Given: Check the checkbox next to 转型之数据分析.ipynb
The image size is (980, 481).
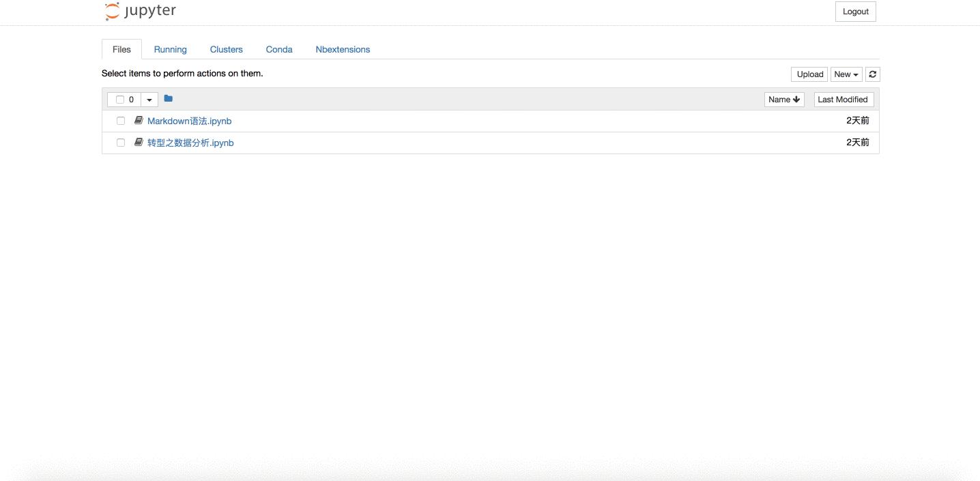Looking at the screenshot, I should pos(121,142).
